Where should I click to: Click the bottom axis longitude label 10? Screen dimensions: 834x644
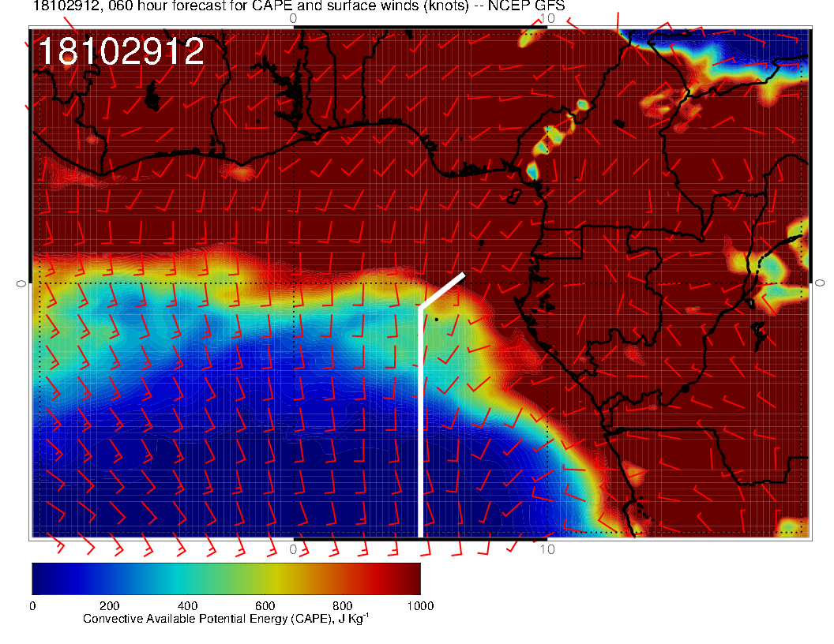[x=547, y=549]
